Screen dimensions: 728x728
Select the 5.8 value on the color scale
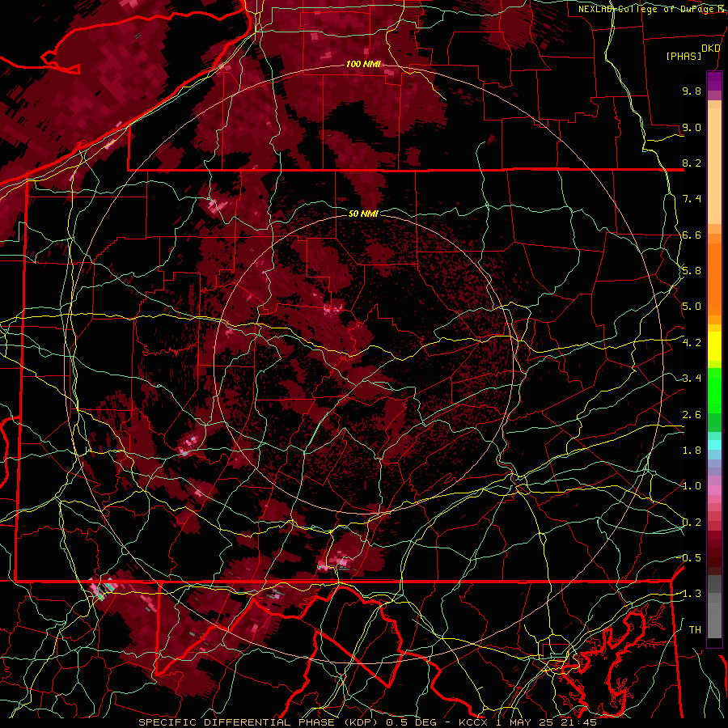pyautogui.click(x=692, y=271)
